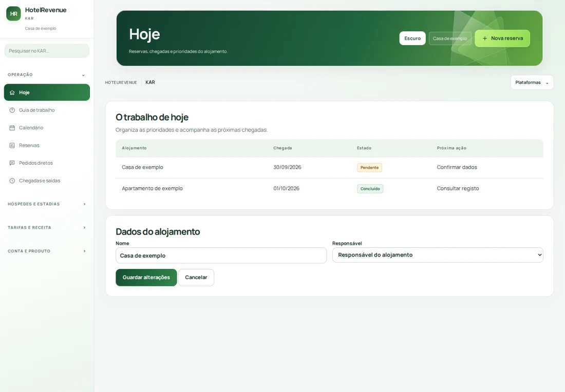Open the Responsável select box
This screenshot has width=565, height=392.
pos(438,255)
